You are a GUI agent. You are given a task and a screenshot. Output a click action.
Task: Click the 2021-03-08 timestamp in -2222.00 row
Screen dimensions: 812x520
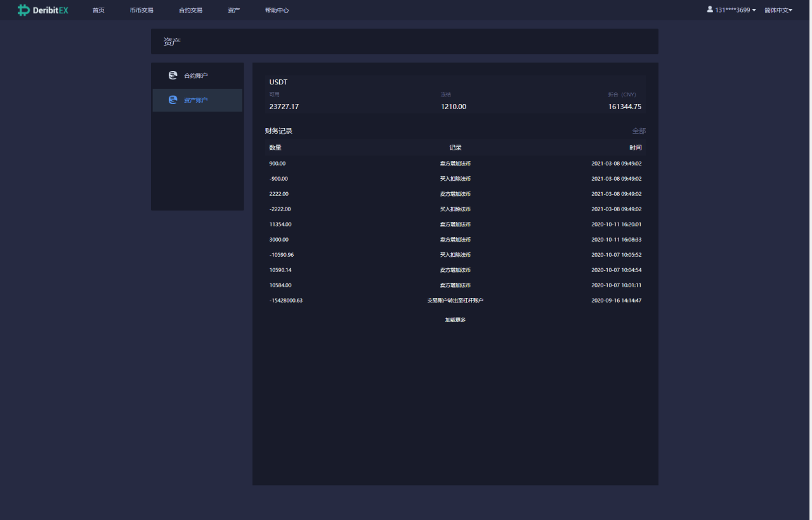point(617,209)
